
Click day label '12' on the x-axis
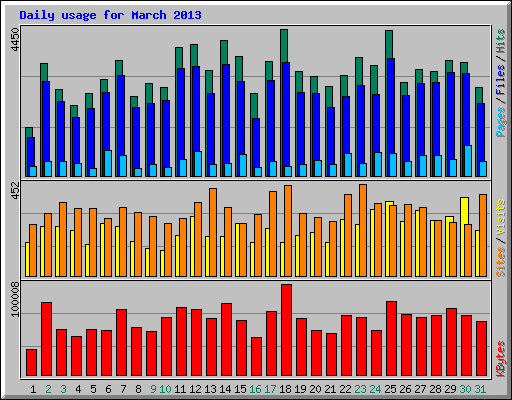click(x=195, y=389)
